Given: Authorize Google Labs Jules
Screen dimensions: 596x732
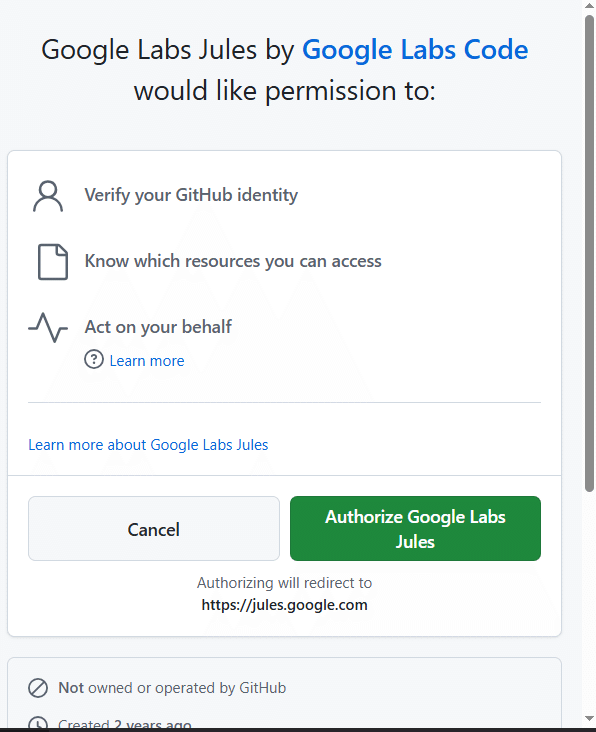Looking at the screenshot, I should point(415,528).
